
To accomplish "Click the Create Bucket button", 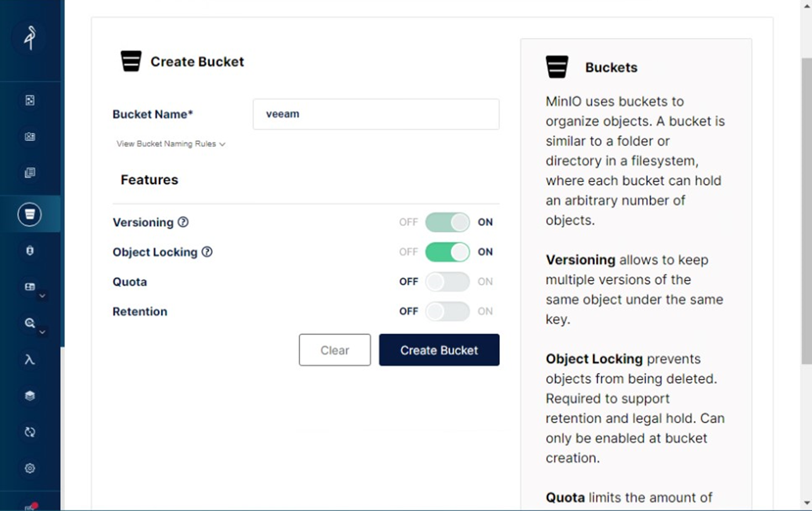I will (439, 350).
